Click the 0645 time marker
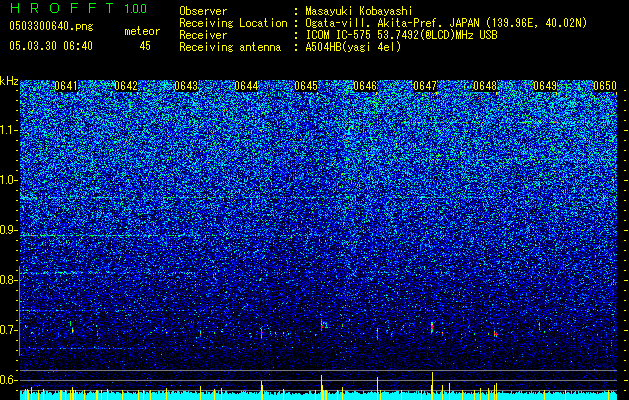This screenshot has height=400, width=629. coord(306,86)
